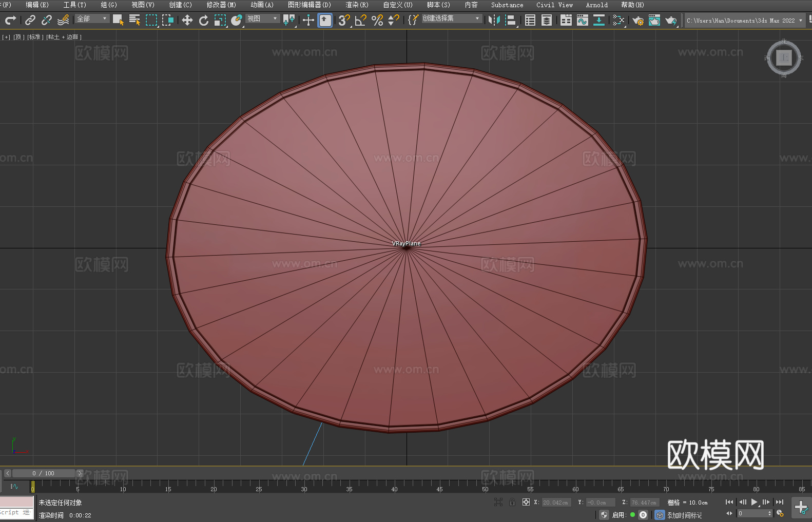Click the [+] viewport general menu label
Screen dimensions: 812x522
click(x=6, y=37)
